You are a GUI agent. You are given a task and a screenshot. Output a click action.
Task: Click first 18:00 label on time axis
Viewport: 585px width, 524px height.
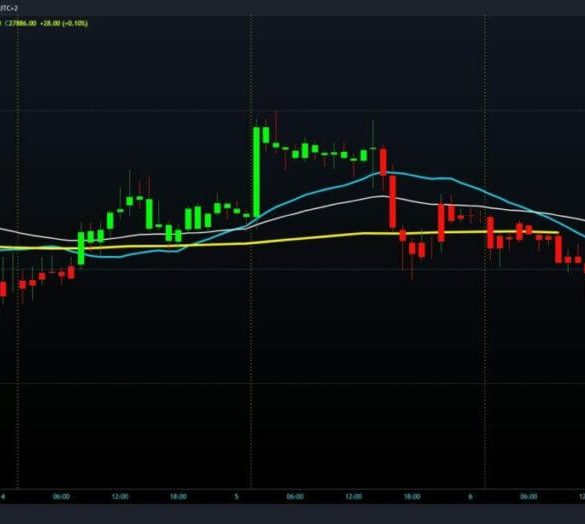pyautogui.click(x=178, y=496)
